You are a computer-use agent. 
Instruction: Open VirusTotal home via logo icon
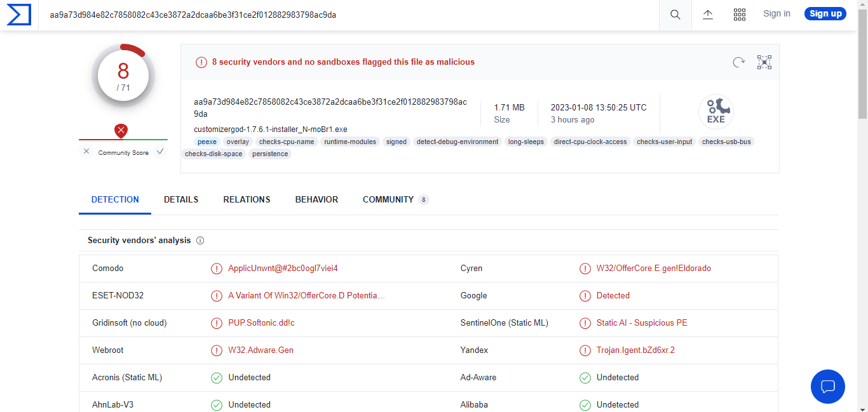(x=19, y=15)
